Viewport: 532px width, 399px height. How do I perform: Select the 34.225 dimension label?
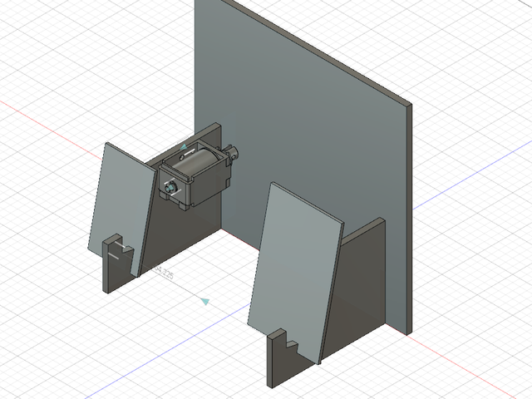[163, 272]
